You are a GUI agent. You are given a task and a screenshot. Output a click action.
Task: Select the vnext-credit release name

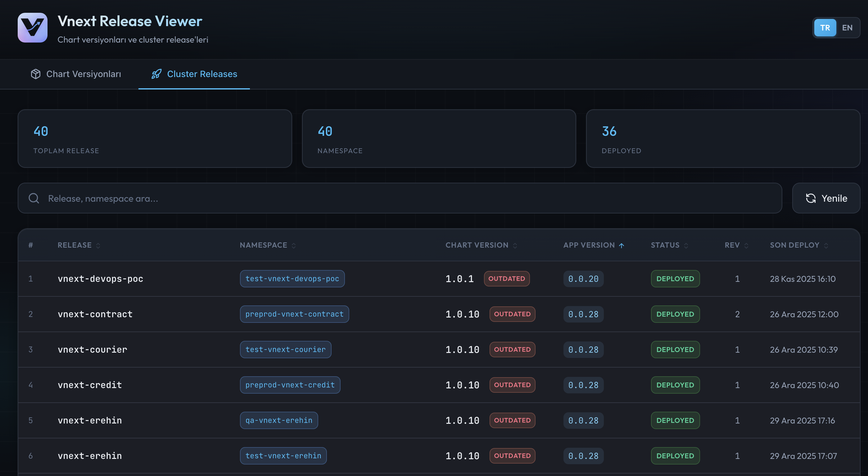coord(90,385)
